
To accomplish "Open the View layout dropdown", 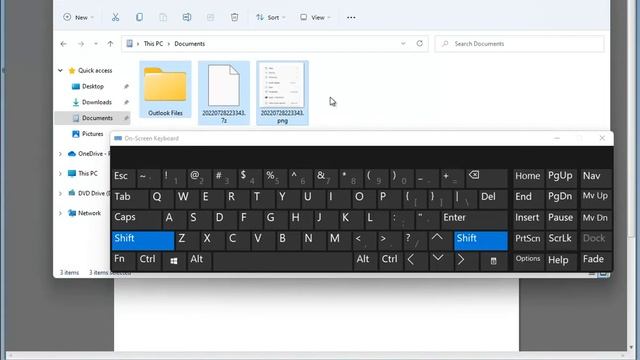I will (x=315, y=17).
